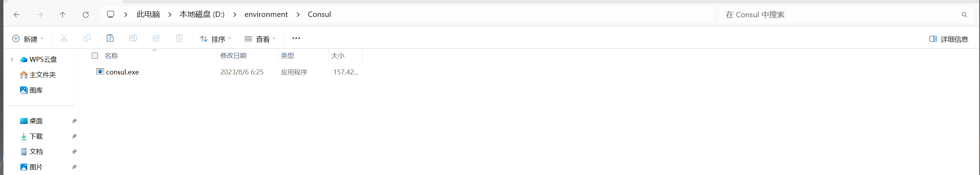Open the three-dot more options menu
This screenshot has width=980, height=175.
296,38
